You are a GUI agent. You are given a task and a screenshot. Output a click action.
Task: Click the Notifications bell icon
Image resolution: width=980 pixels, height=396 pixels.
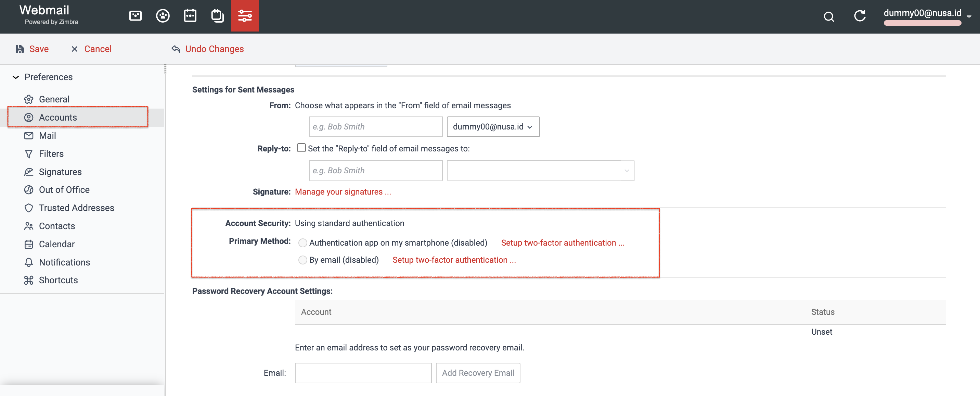click(x=28, y=262)
